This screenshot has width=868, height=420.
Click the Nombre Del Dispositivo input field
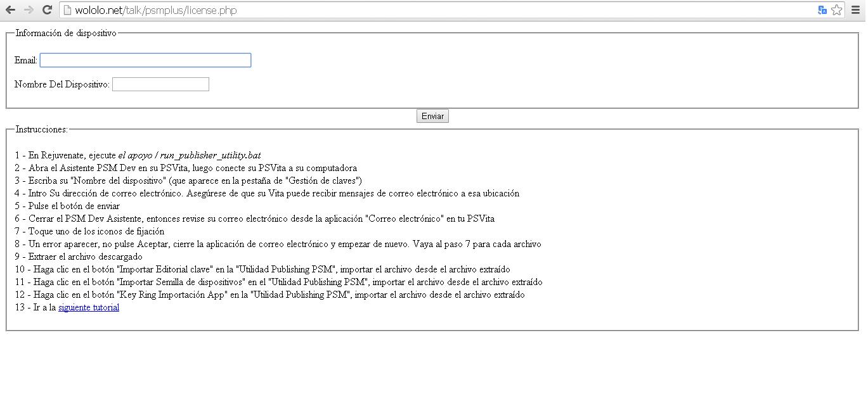(160, 84)
